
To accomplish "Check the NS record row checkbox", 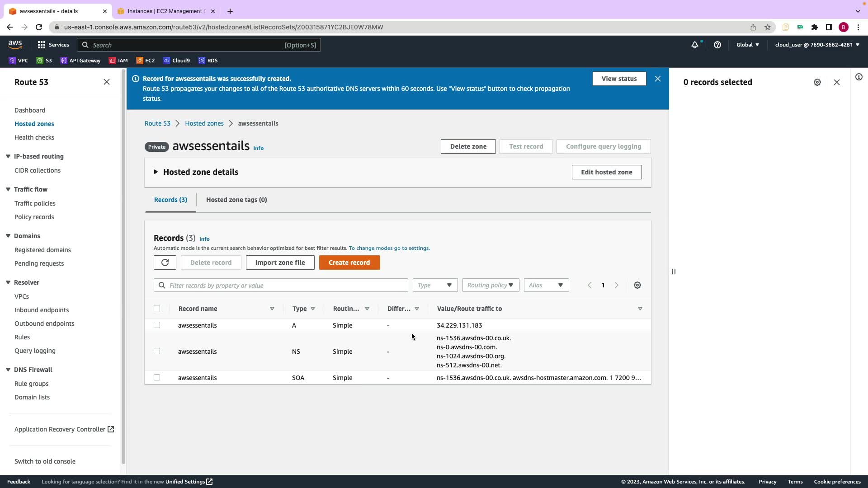I will [157, 351].
